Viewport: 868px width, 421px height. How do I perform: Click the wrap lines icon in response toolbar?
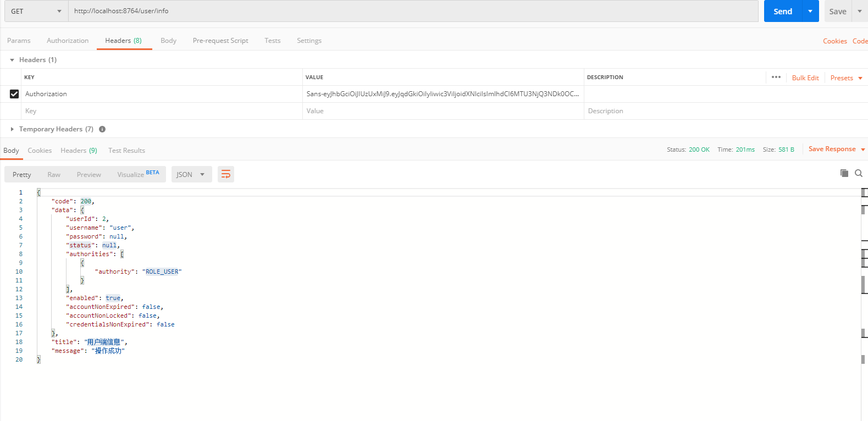226,174
